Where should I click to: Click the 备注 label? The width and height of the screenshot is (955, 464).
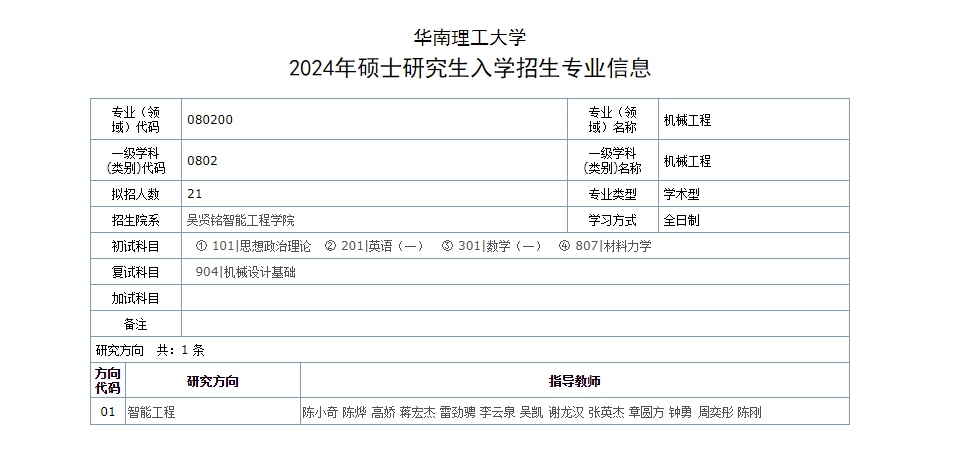click(x=135, y=324)
